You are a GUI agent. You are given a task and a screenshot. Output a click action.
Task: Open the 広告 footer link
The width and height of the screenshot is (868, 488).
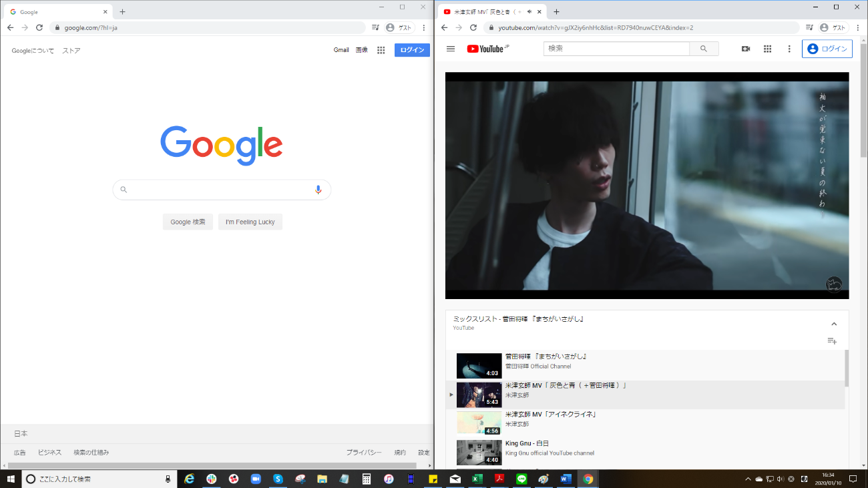tap(20, 453)
